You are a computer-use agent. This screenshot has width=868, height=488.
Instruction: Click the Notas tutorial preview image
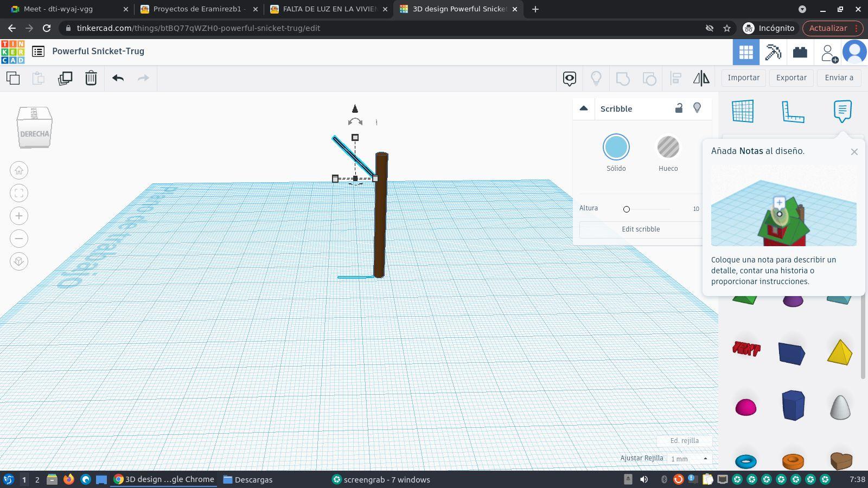point(784,206)
